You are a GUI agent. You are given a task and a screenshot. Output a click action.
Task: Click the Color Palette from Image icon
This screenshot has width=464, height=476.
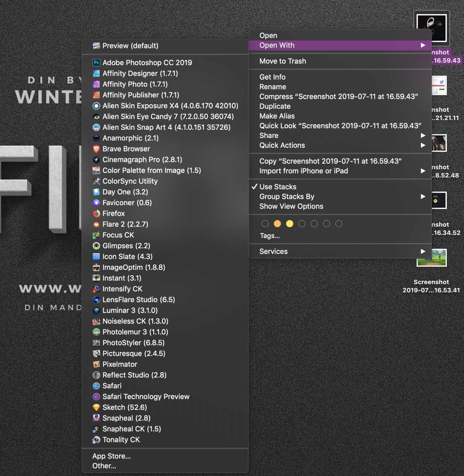96,170
